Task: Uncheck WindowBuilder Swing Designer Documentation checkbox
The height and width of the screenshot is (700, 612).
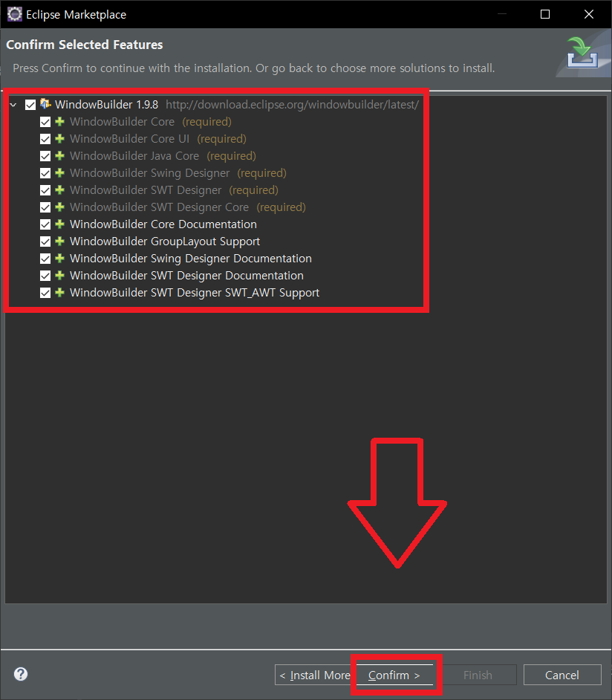Action: click(45, 259)
